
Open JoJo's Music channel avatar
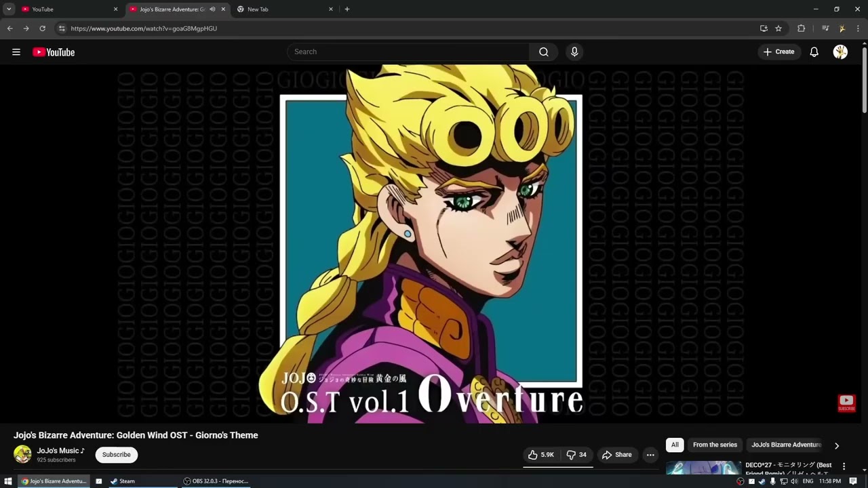[22, 454]
